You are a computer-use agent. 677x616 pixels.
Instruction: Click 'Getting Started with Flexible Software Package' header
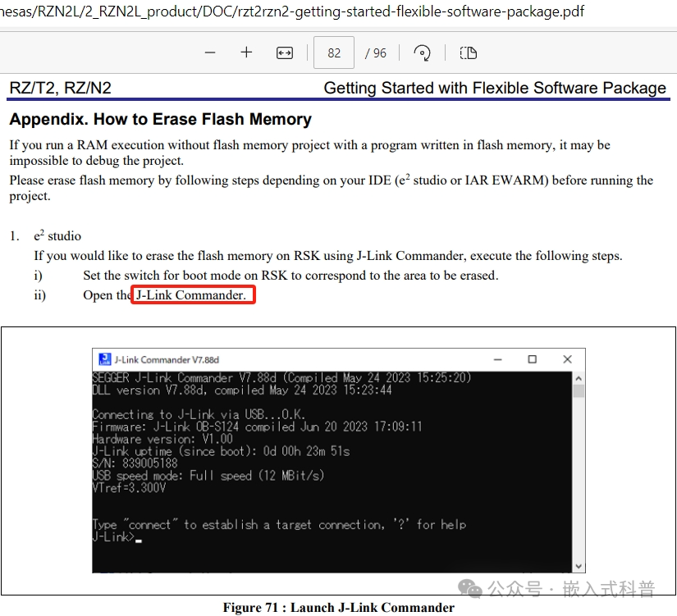[495, 88]
